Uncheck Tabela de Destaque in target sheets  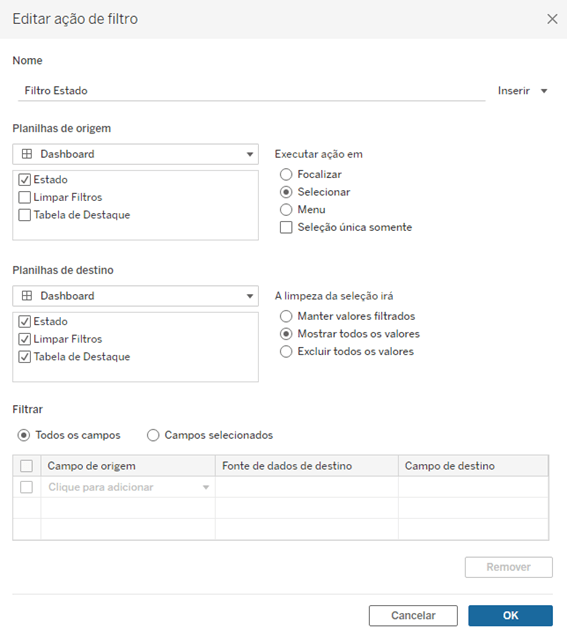pyautogui.click(x=25, y=357)
